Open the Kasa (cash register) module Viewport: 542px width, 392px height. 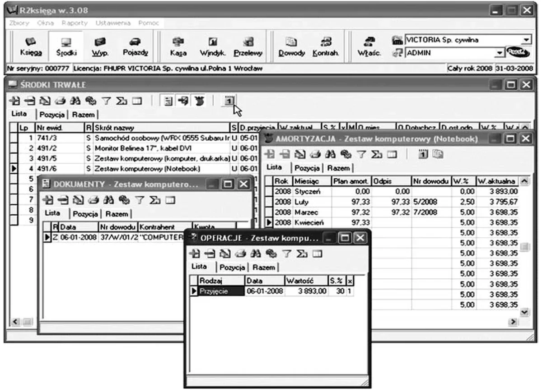(178, 46)
